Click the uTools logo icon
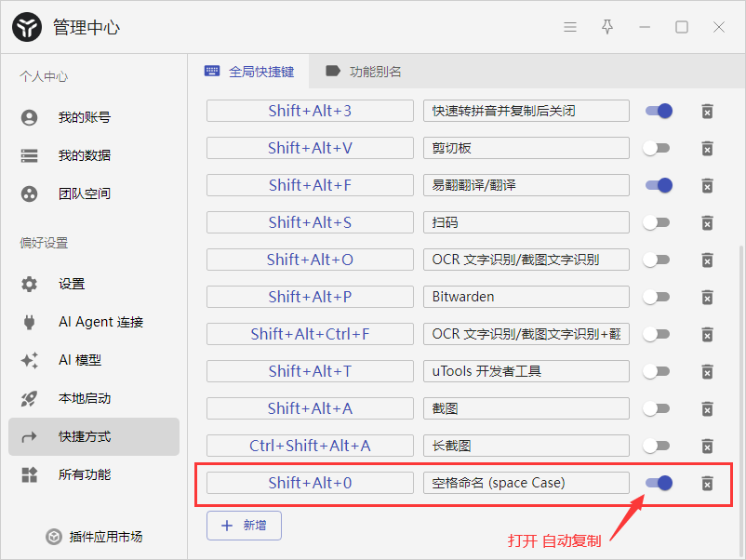The width and height of the screenshot is (746, 560). pos(27,27)
